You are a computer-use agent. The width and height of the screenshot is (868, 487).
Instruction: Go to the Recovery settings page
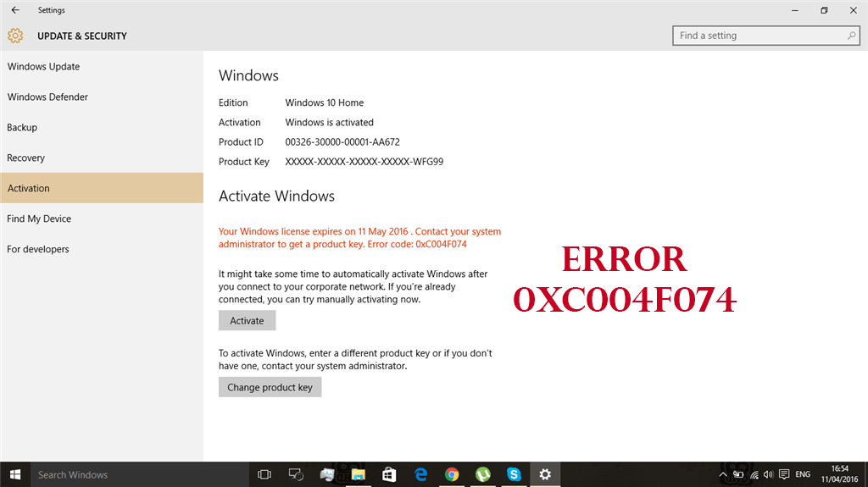26,158
